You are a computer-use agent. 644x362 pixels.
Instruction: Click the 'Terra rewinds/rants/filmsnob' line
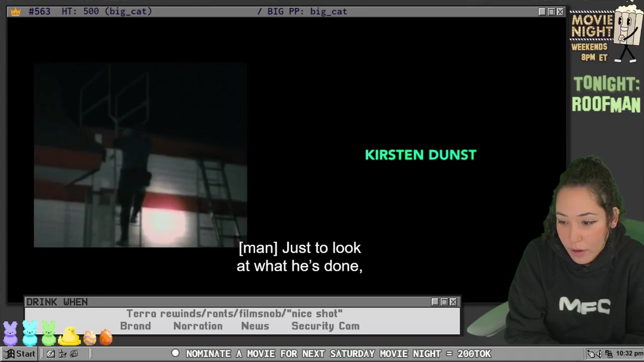pos(234,313)
